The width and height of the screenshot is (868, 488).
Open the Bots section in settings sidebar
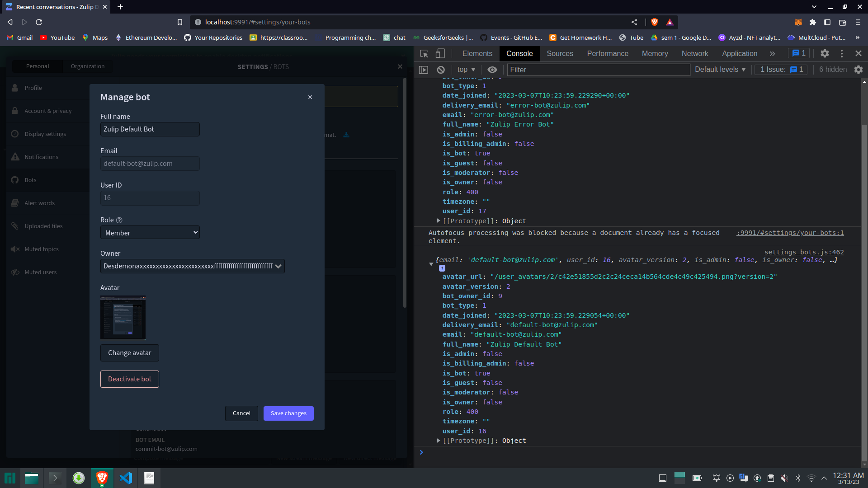click(30, 180)
